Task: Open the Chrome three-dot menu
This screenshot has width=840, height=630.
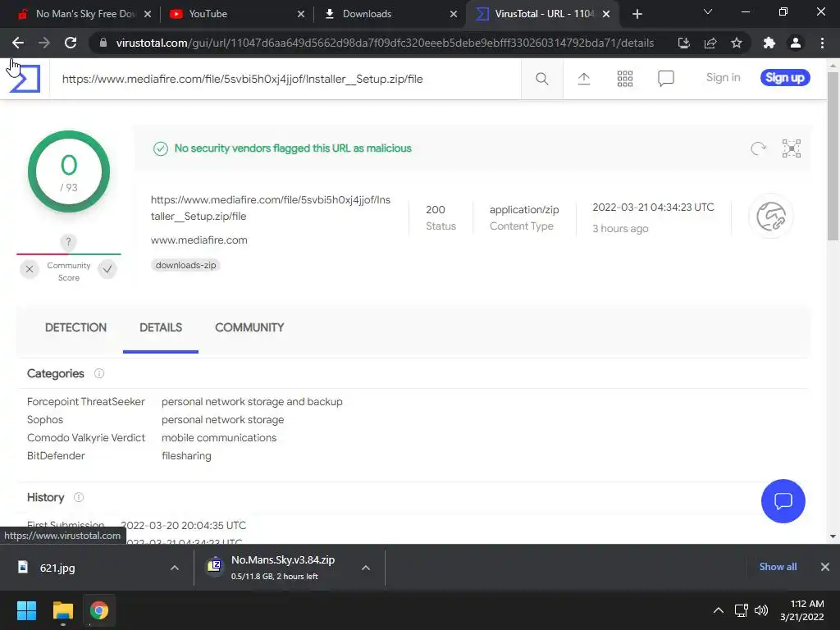Action: 822,43
